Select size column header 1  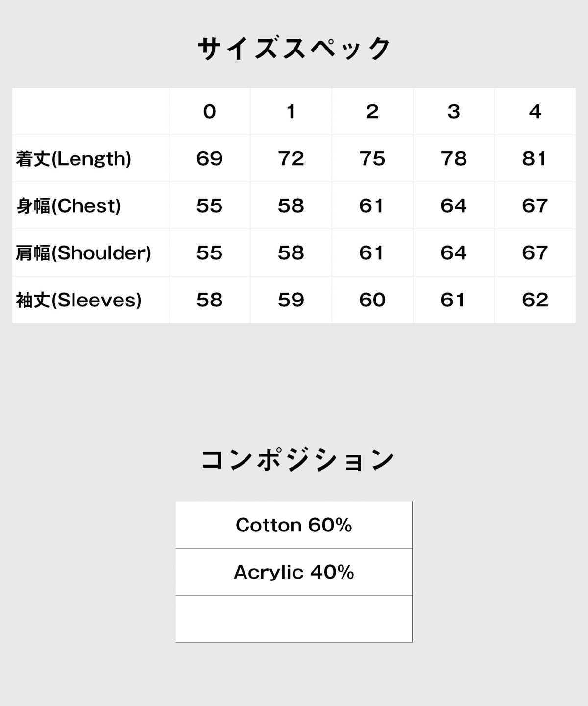[x=291, y=112]
